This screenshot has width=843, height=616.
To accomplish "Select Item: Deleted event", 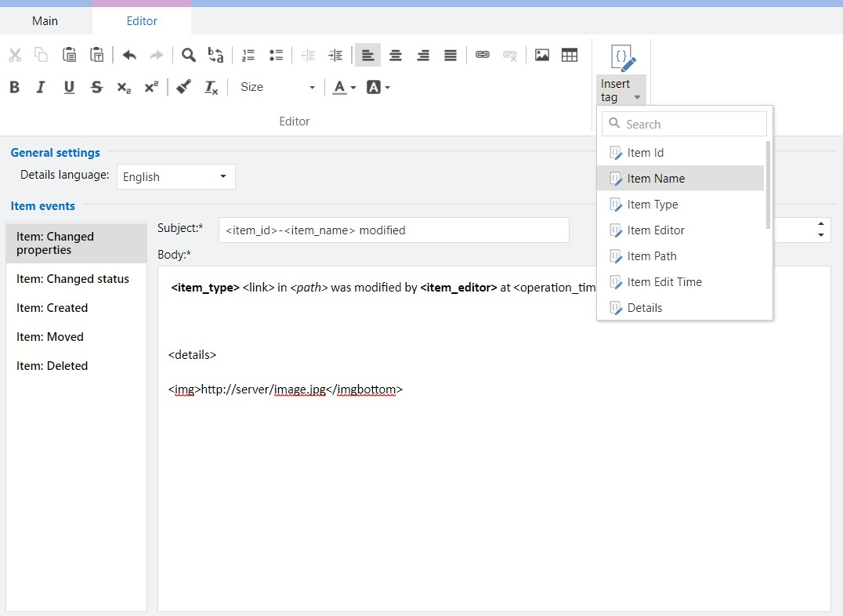I will pos(52,366).
